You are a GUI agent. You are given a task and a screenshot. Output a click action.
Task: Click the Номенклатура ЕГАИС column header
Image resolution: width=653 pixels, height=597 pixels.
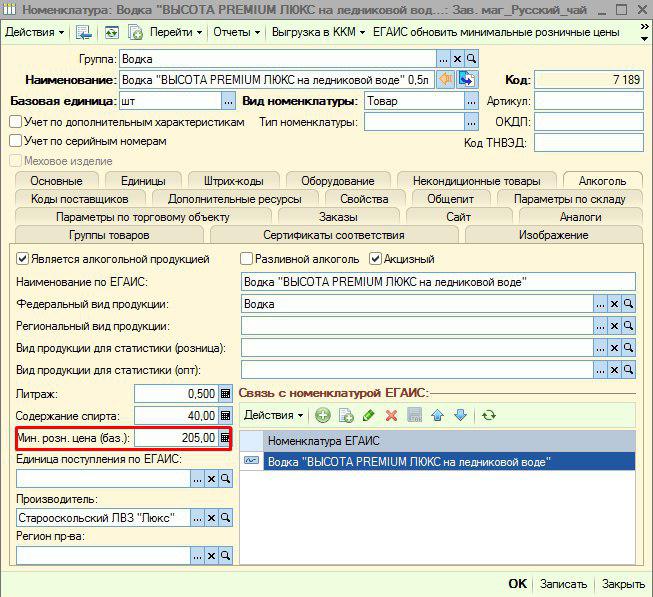(449, 440)
